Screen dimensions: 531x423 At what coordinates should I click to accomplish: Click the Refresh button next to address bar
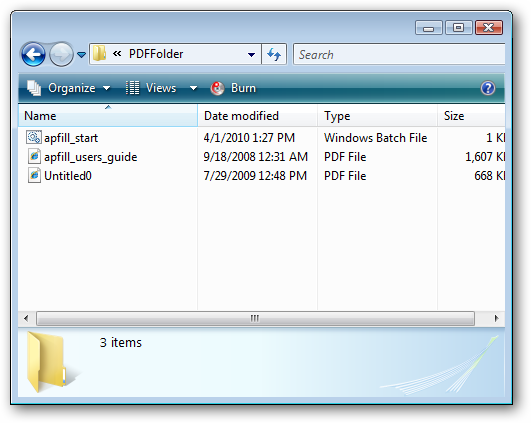click(x=274, y=54)
